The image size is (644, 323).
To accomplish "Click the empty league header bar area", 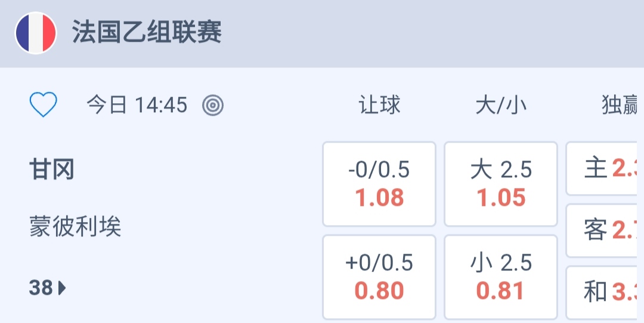I will point(429,33).
